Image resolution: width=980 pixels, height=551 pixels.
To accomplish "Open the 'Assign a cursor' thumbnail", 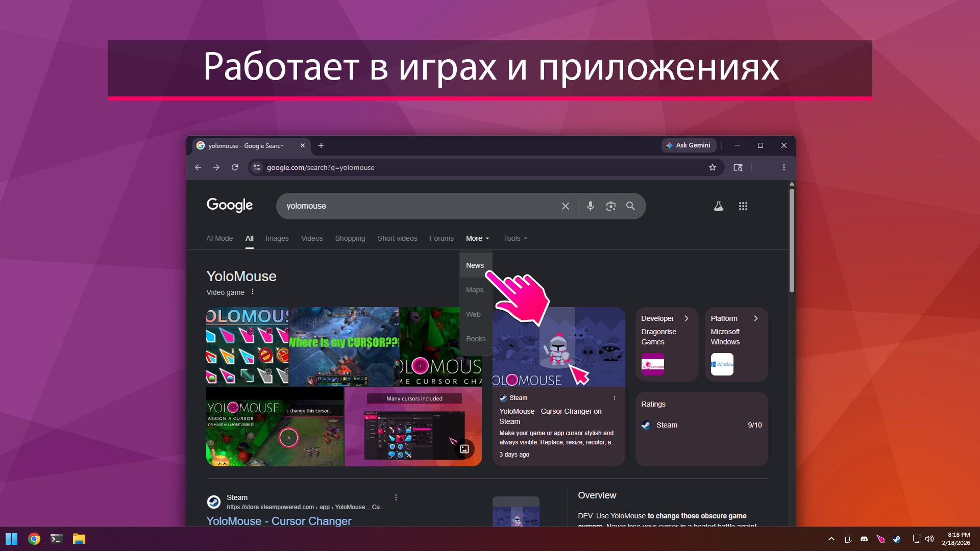I will tap(275, 427).
